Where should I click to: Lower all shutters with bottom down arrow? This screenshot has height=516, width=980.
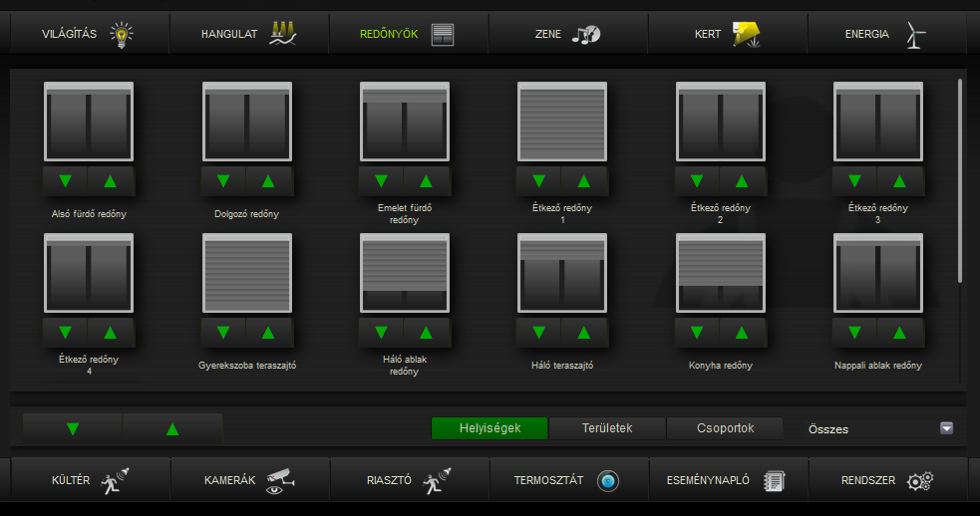[x=73, y=428]
